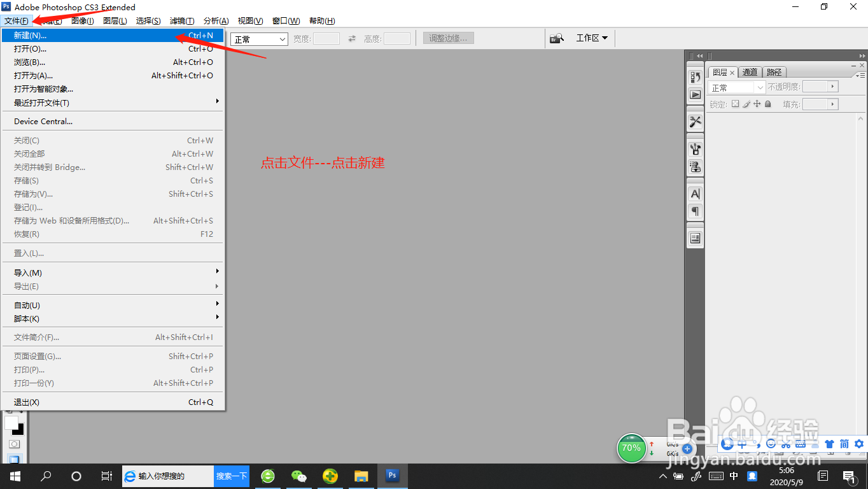Choose 打开为智能对象... menu entry

(113, 89)
